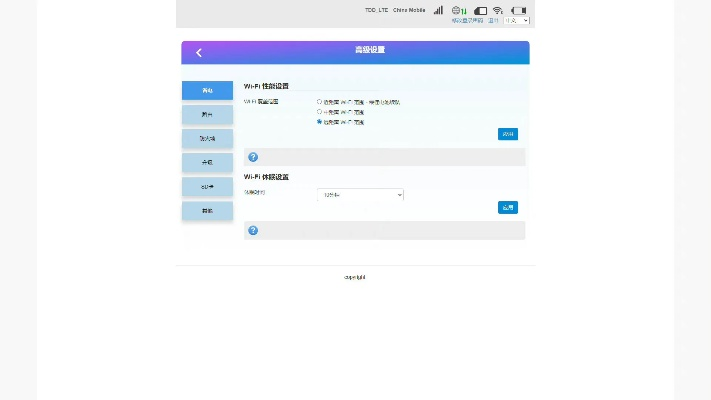Click the change login password link

click(468, 20)
